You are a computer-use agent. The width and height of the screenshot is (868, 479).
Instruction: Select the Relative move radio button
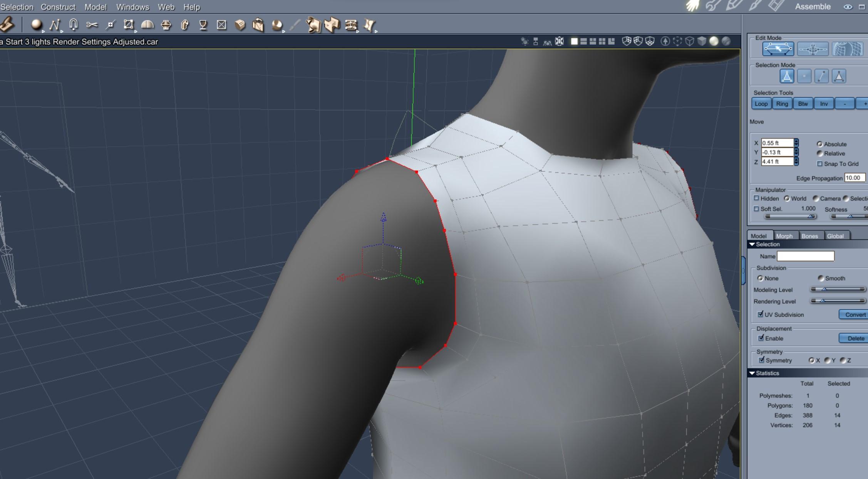(820, 153)
